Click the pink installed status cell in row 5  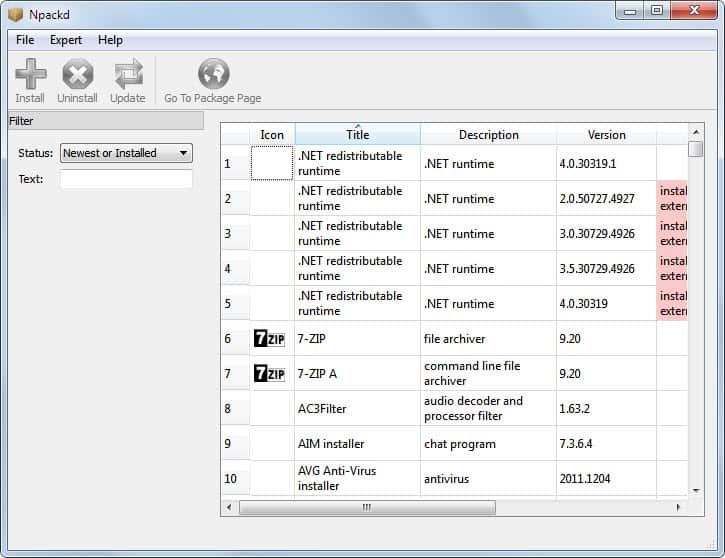(x=672, y=304)
